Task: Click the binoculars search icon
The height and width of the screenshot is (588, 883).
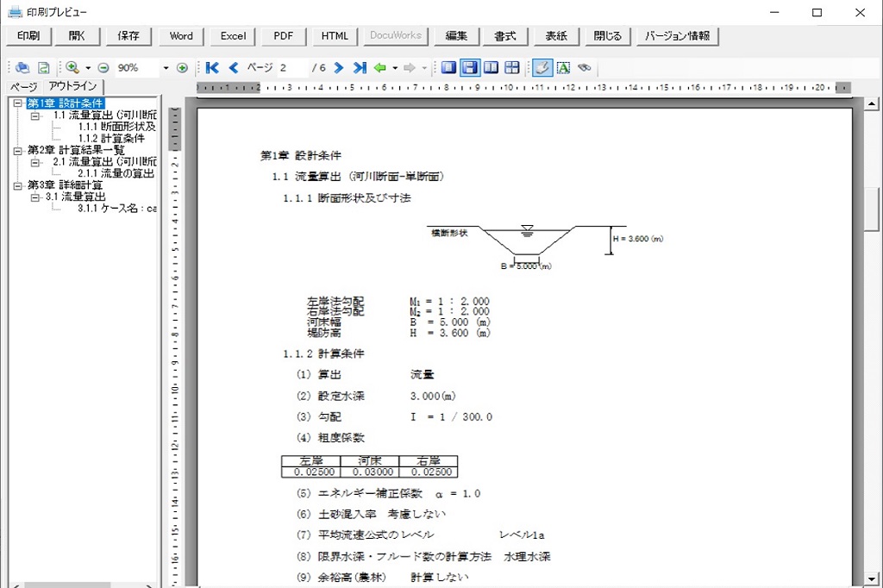Action: 585,67
